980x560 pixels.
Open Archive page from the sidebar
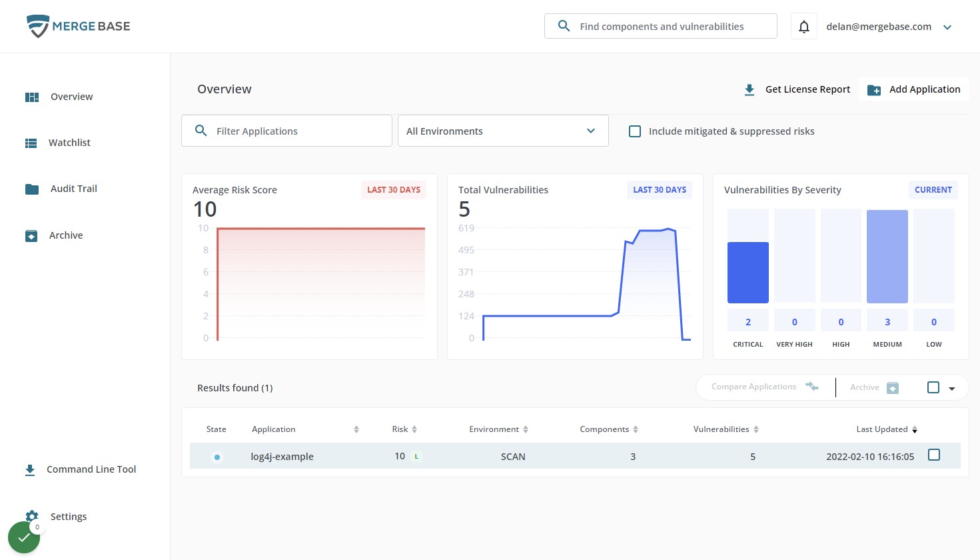coord(66,235)
